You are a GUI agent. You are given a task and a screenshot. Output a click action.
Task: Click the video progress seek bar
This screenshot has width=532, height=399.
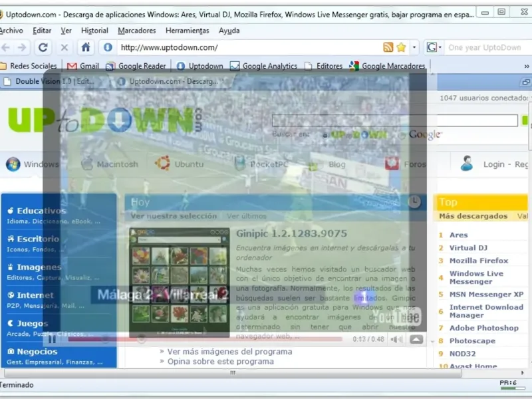click(x=205, y=339)
